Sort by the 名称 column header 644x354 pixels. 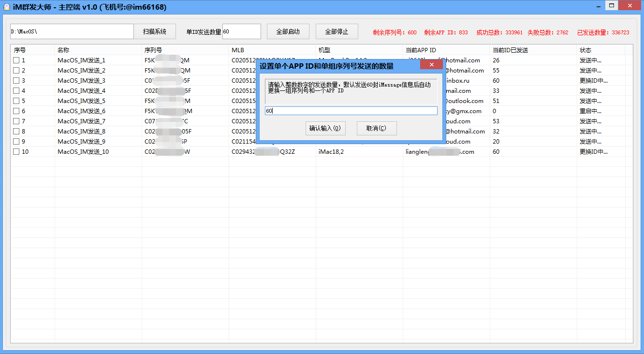click(x=98, y=50)
